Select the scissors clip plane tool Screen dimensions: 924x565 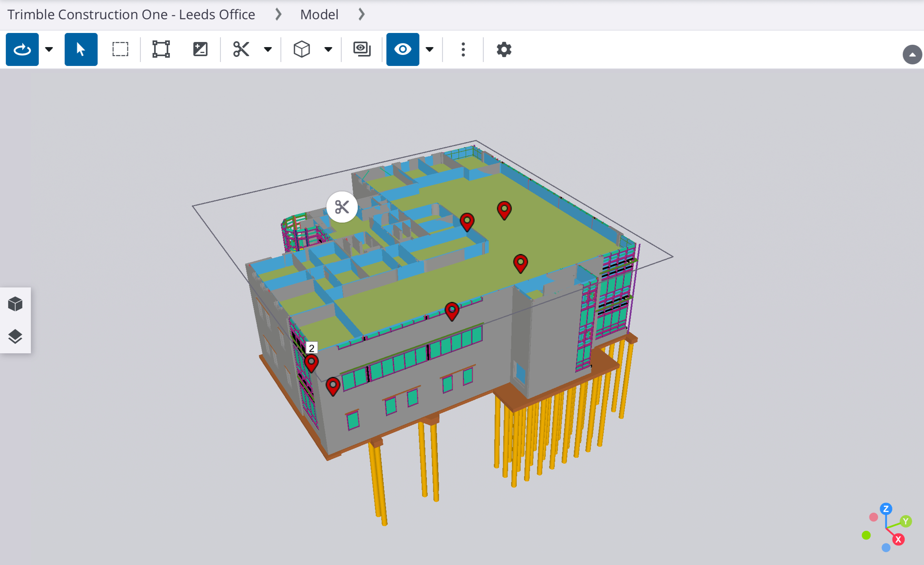coord(241,49)
